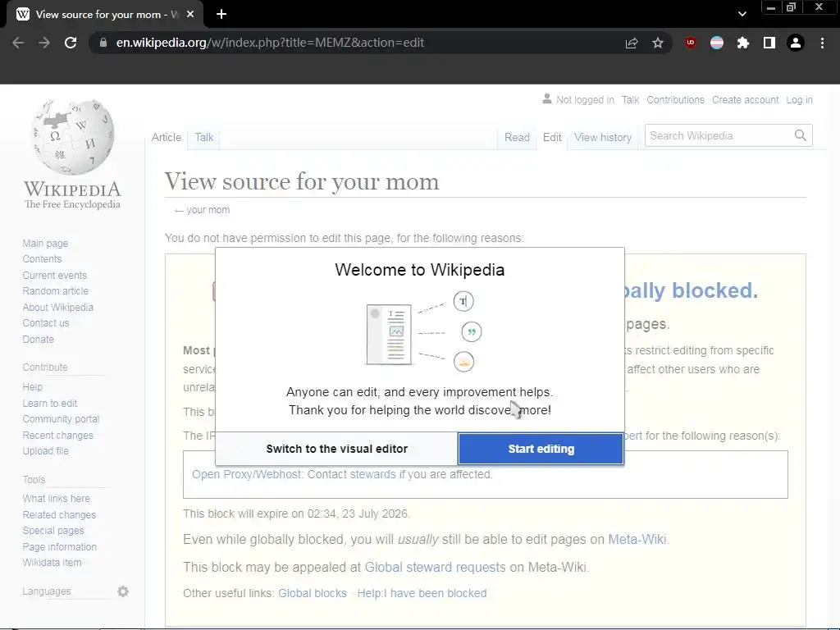Open Community portal
The image size is (840, 630).
pyautogui.click(x=61, y=419)
